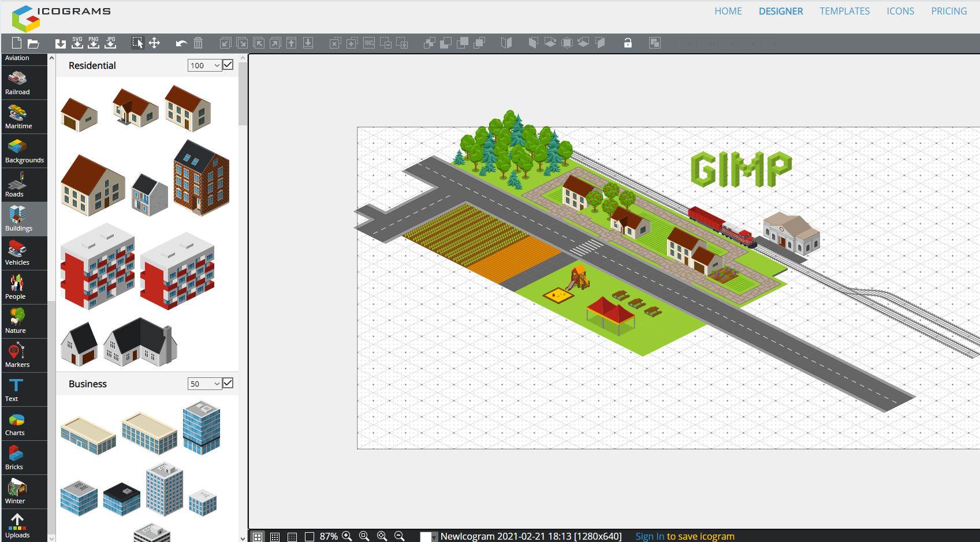Zoom in on the canvas

(346, 536)
